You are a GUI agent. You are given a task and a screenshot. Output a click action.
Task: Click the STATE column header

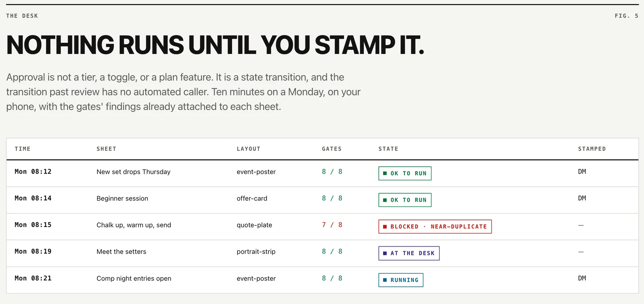388,149
